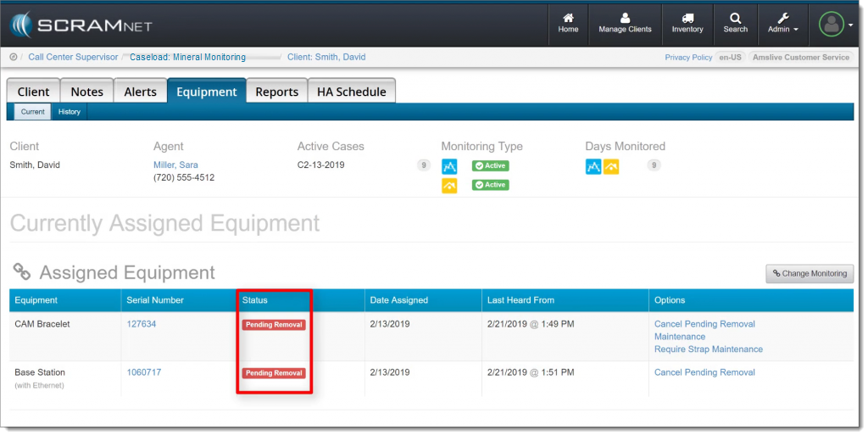Screen dimensions: 868x436
Task: Open the en-US language selector
Action: pos(731,58)
